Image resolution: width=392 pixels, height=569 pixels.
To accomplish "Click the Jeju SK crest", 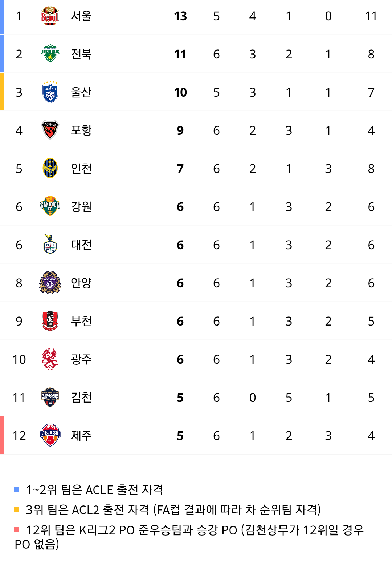I will pos(50,435).
